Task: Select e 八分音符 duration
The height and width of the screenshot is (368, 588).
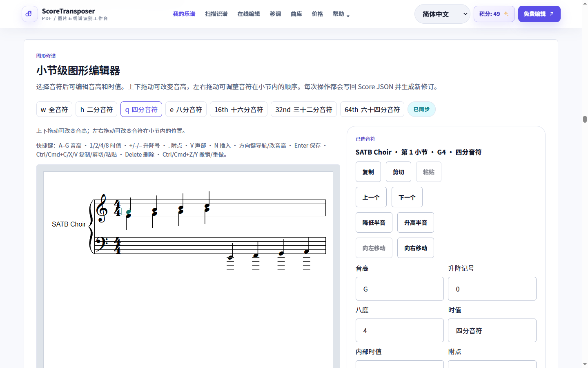Action: pos(186,109)
